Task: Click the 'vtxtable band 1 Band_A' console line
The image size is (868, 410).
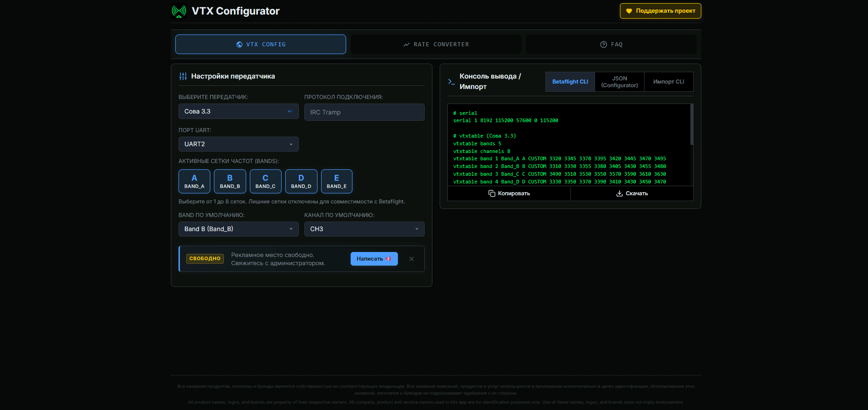Action: pyautogui.click(x=560, y=158)
